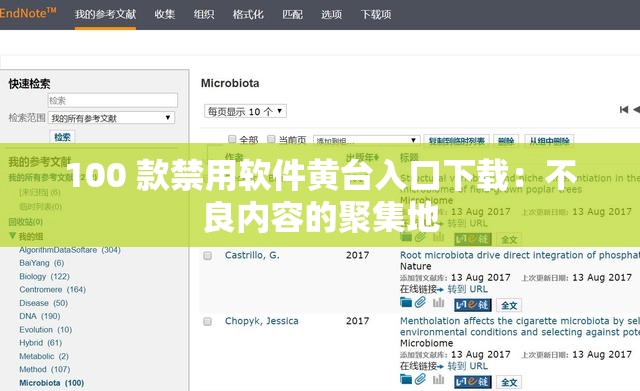Open the 格式化 tab
640x391 pixels.
click(248, 14)
